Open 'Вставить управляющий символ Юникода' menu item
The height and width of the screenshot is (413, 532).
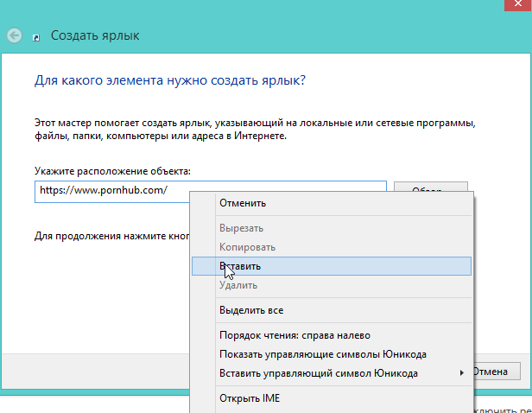coord(318,373)
